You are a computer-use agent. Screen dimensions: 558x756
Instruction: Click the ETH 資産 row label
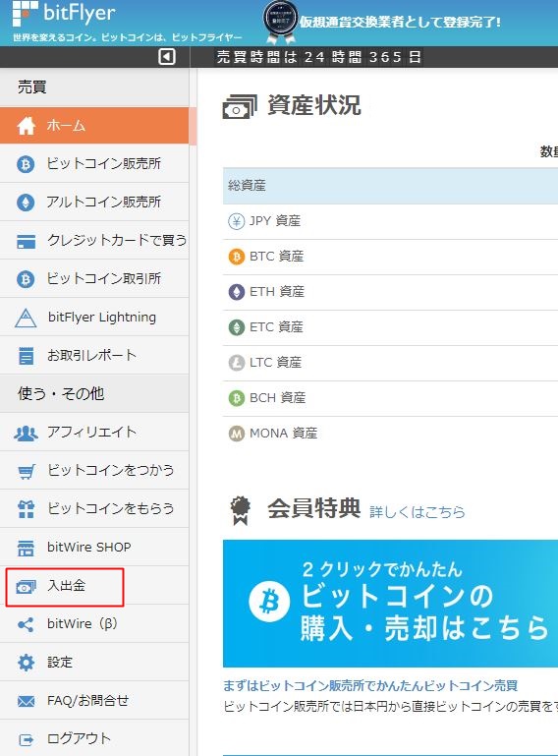coord(277,292)
